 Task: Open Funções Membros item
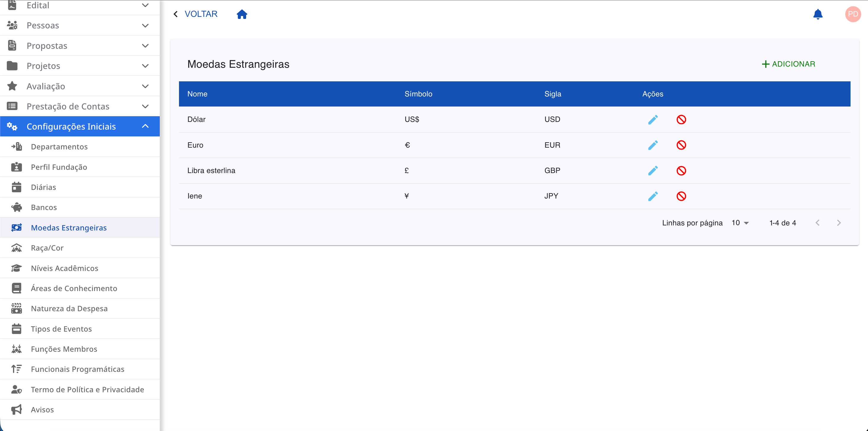pos(80,349)
